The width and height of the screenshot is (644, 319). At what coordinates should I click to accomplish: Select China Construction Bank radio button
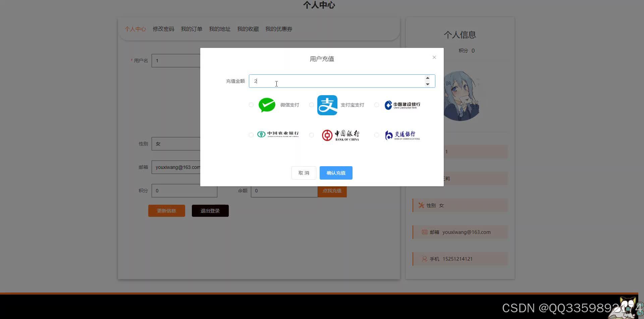coord(376,105)
